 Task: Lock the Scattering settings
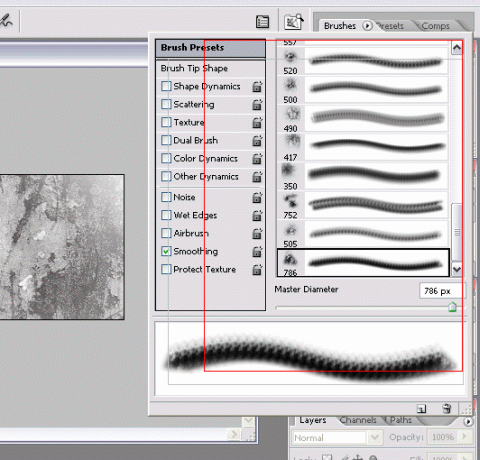[257, 105]
